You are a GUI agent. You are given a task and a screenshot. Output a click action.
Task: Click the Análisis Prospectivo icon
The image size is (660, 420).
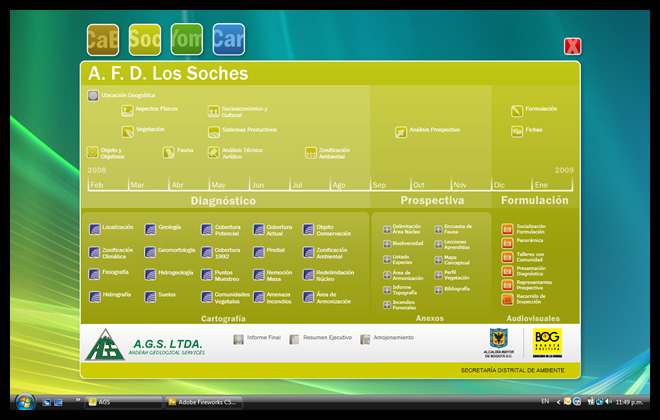(x=401, y=131)
